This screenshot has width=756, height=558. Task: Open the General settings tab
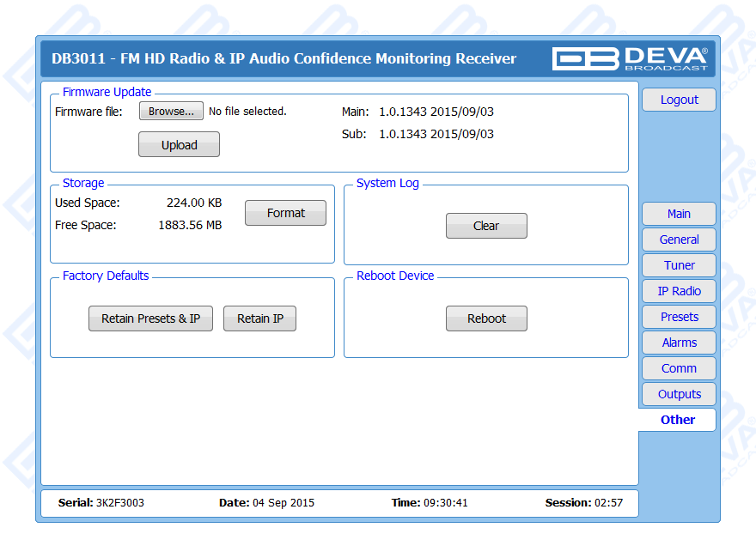point(679,240)
